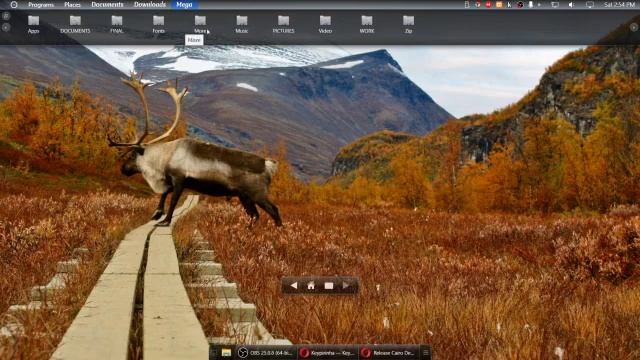Open the Music folder
Viewport: 640px width, 360px height.
tap(242, 24)
